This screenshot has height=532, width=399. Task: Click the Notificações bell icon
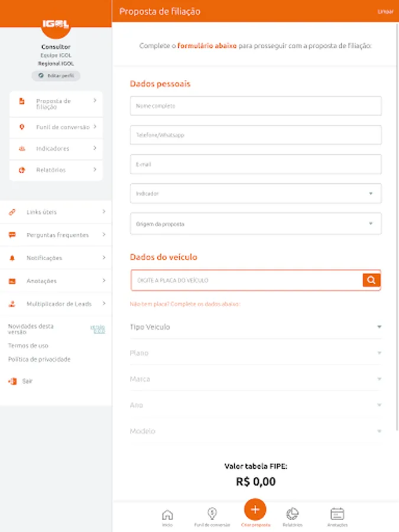click(x=12, y=258)
